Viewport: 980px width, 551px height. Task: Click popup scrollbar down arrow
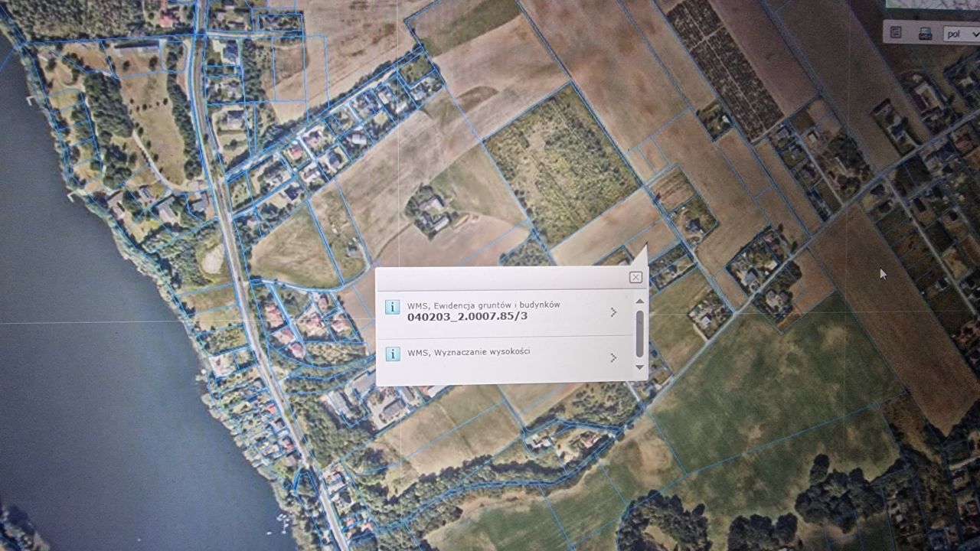tap(640, 367)
